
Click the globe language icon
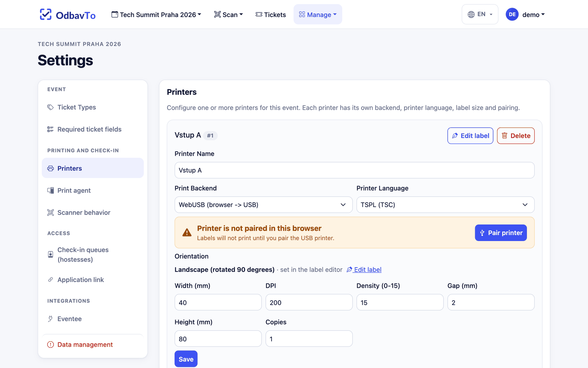pyautogui.click(x=471, y=14)
